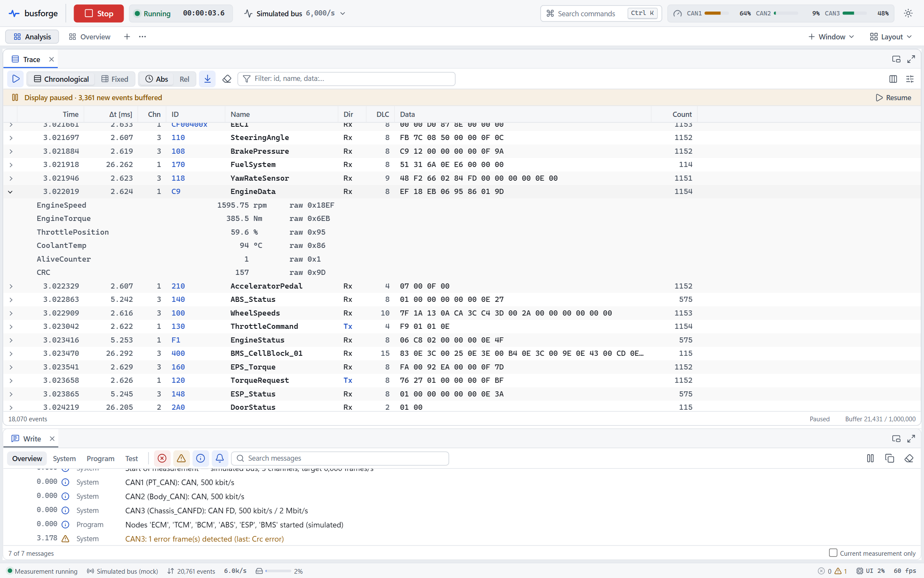Toggle the warning messages filter

tap(181, 459)
